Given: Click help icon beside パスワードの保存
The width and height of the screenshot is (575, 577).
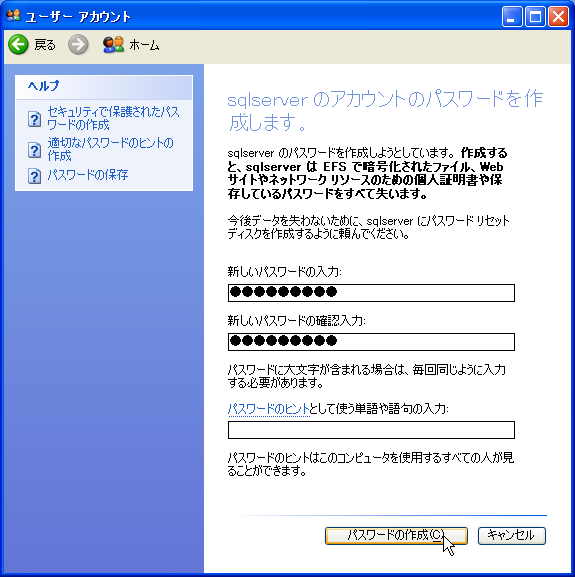Looking at the screenshot, I should (x=34, y=176).
